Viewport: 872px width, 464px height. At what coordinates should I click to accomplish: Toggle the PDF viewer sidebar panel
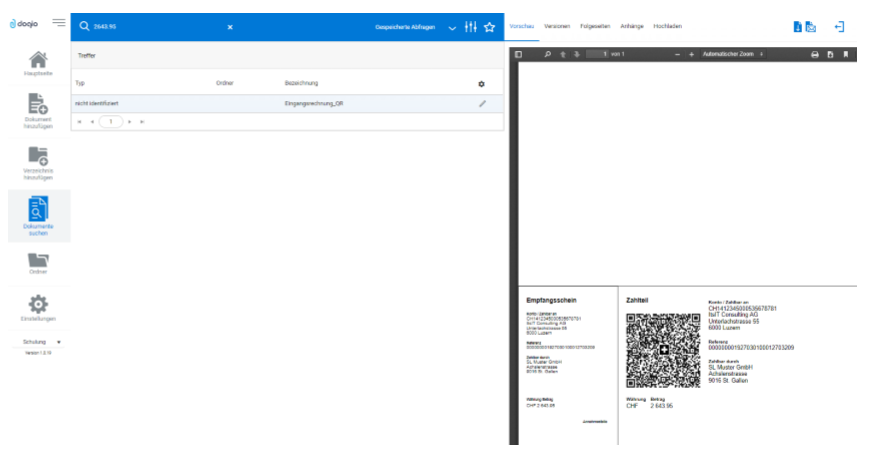click(518, 54)
